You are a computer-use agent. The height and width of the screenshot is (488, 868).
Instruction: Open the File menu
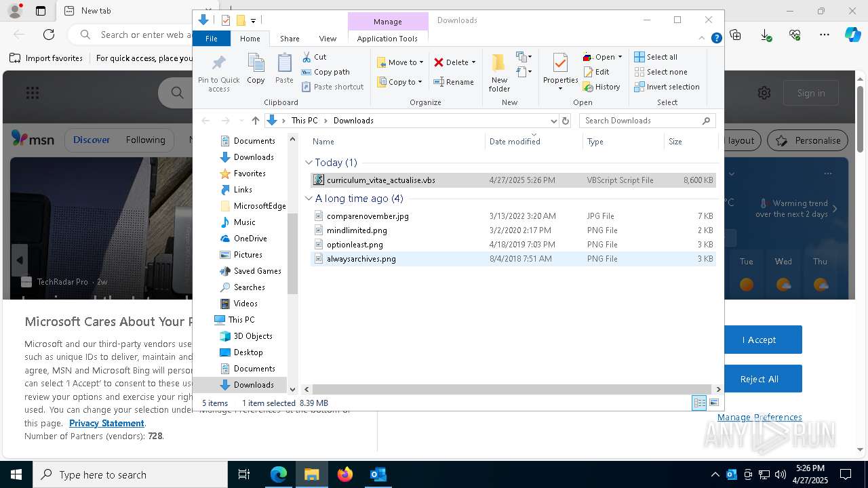212,39
